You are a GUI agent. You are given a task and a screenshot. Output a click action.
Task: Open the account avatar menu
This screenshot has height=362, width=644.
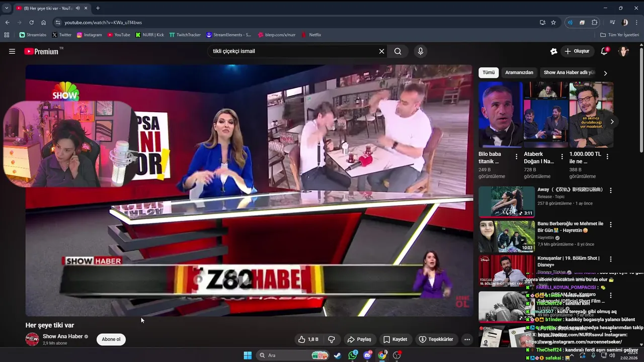624,51
